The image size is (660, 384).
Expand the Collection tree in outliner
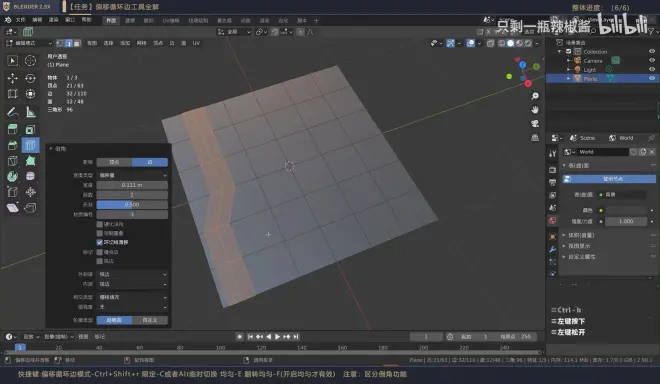559,51
